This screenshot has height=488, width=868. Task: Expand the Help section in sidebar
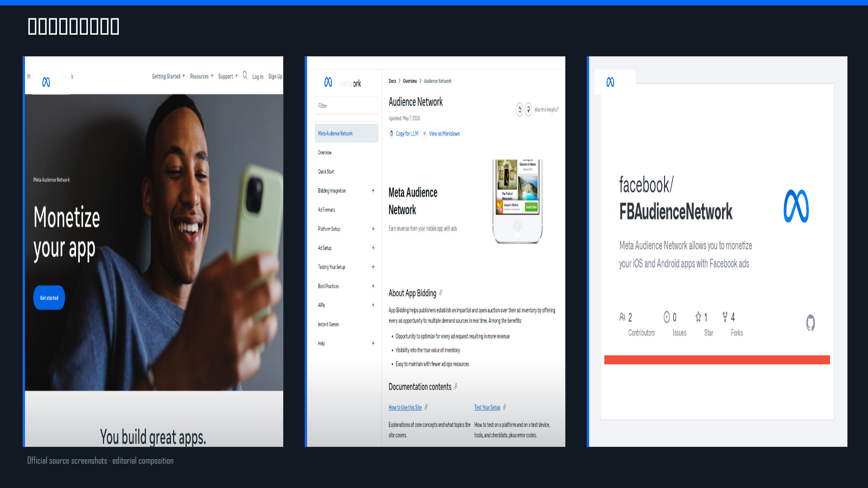click(373, 343)
